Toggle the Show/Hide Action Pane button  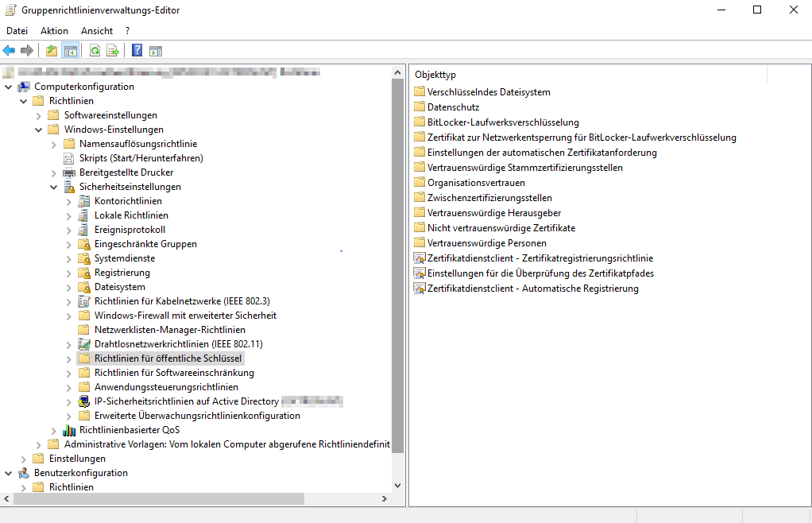156,51
